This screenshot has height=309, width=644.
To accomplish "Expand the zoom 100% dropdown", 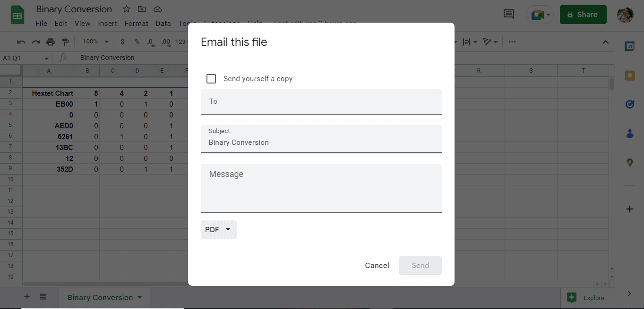I will click(x=95, y=42).
